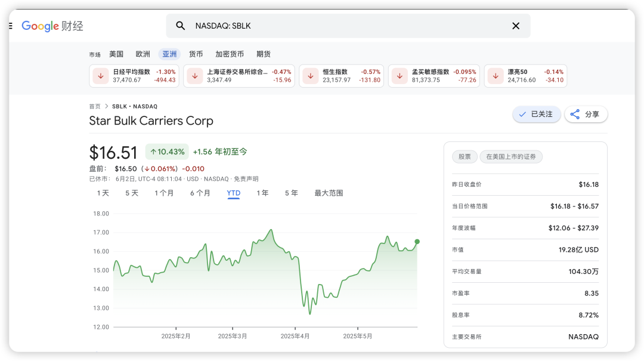The image size is (644, 361).
Task: Clear the search box with the X
Action: (516, 26)
